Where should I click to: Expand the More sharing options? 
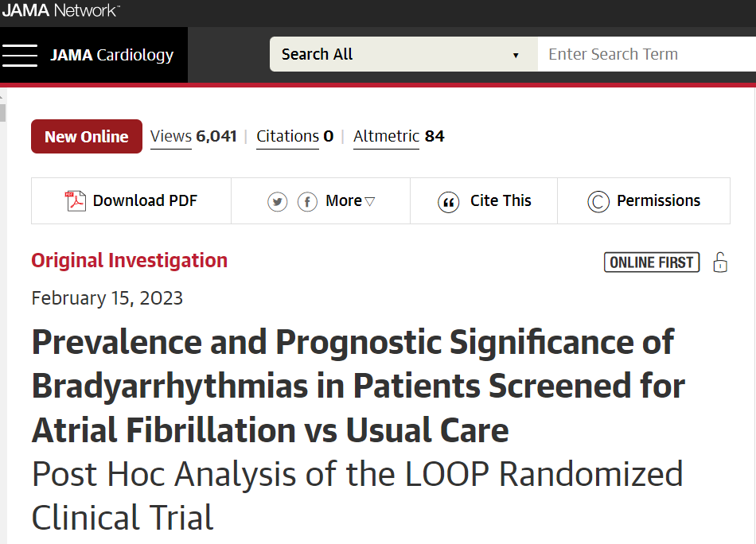point(350,200)
